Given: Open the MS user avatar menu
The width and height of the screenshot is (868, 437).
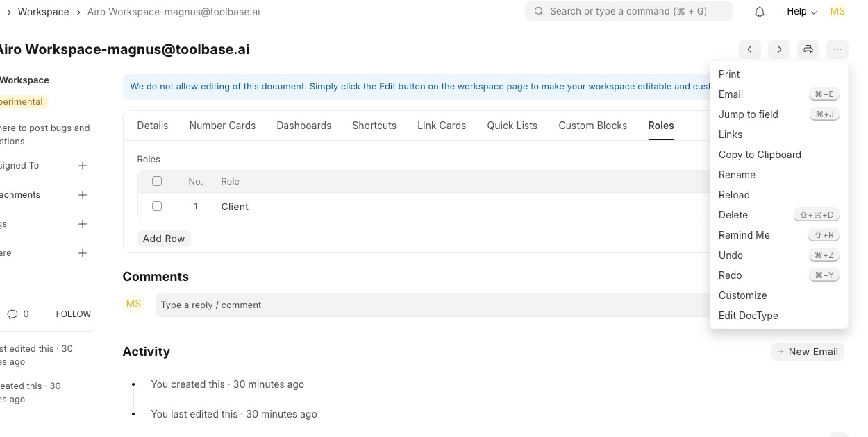Looking at the screenshot, I should [837, 12].
